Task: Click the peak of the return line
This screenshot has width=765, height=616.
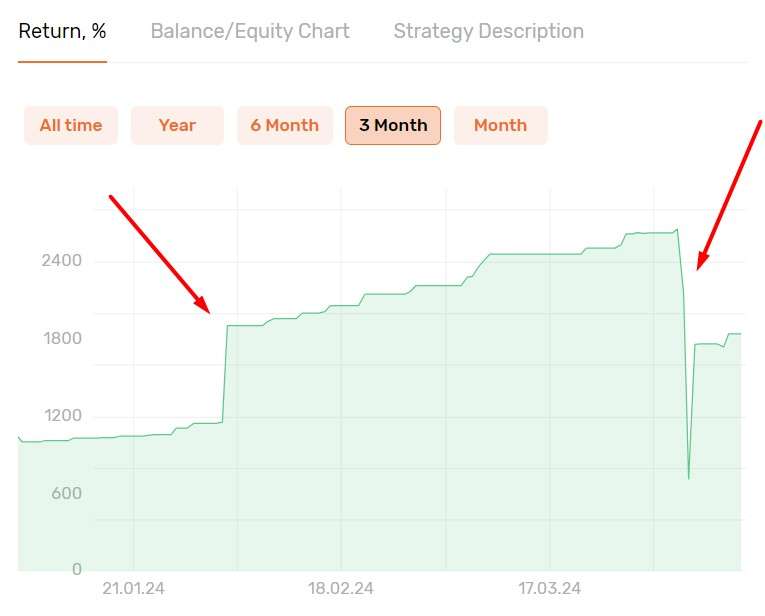Action: [677, 229]
